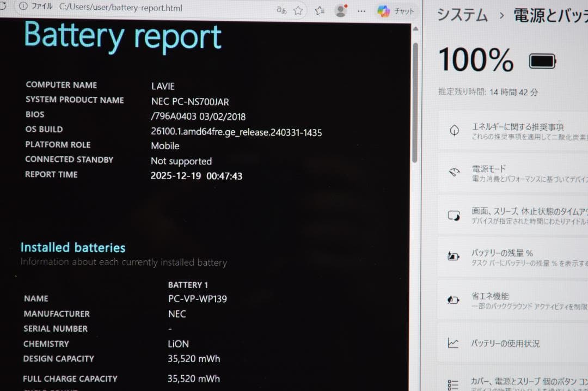This screenshot has height=391, width=588.
Task: Click the battery level icon next to 100%
Action: pyautogui.click(x=542, y=61)
